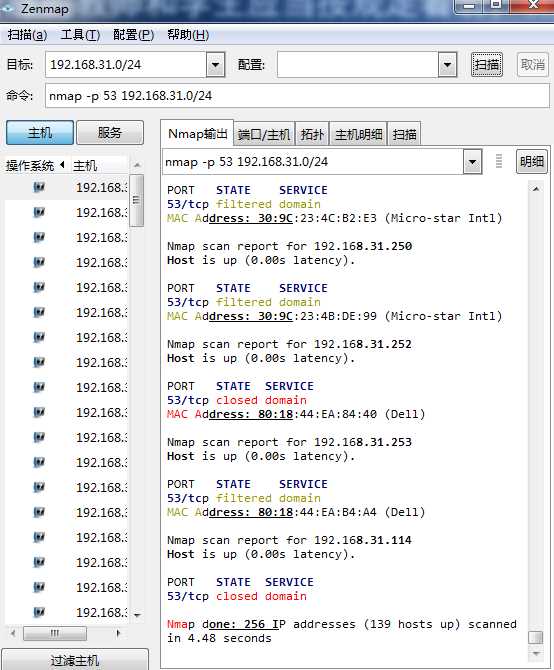Focus the 命令 command input field

click(297, 96)
